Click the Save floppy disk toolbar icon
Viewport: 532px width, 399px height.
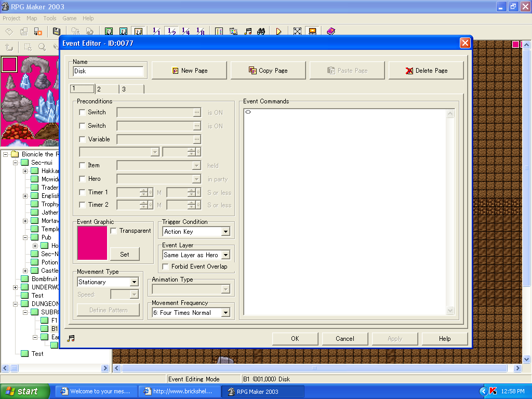(57, 32)
